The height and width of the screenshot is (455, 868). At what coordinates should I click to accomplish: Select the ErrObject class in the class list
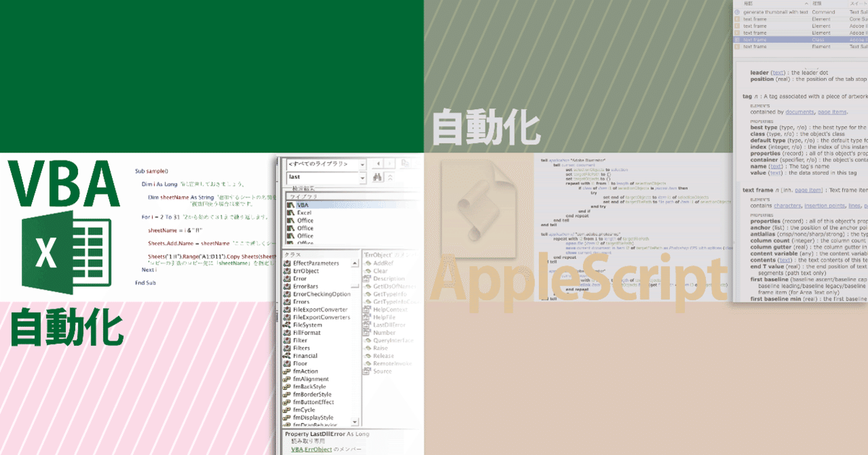coord(305,271)
